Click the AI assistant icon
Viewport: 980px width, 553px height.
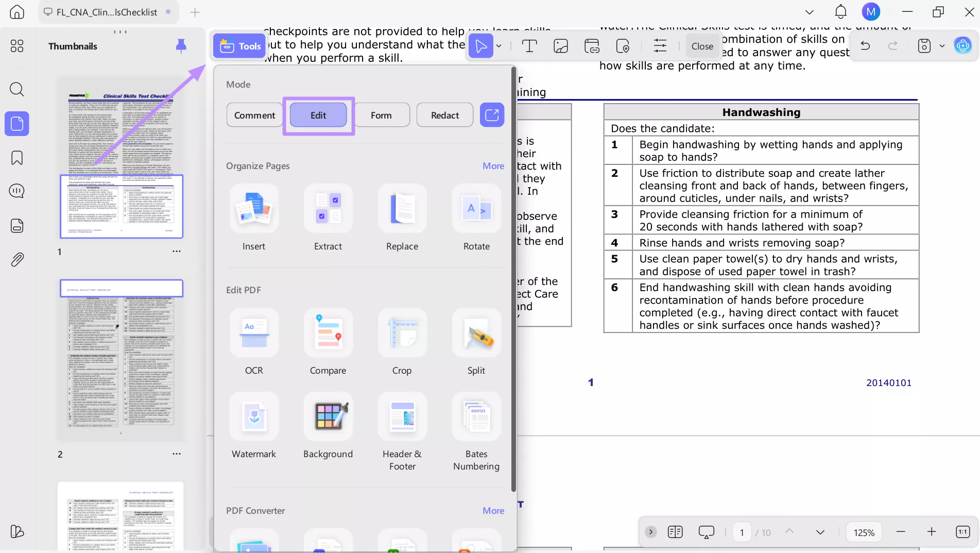[962, 46]
